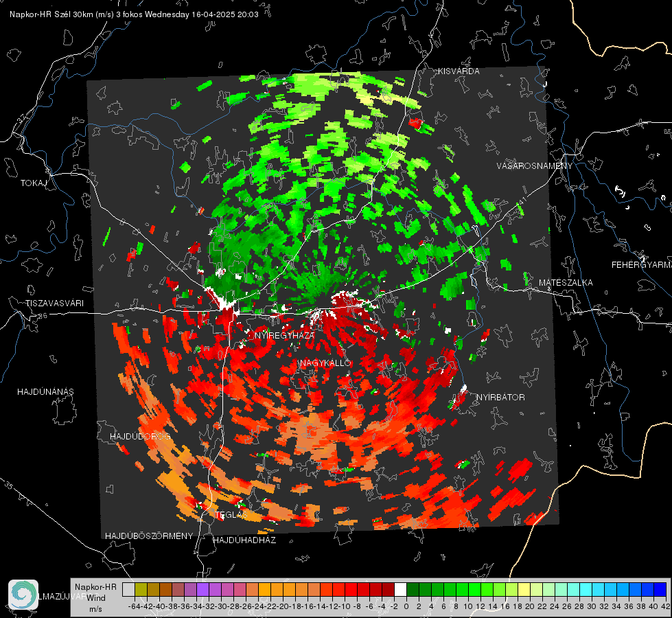Click the 0 value in legend scale

[x=406, y=606]
